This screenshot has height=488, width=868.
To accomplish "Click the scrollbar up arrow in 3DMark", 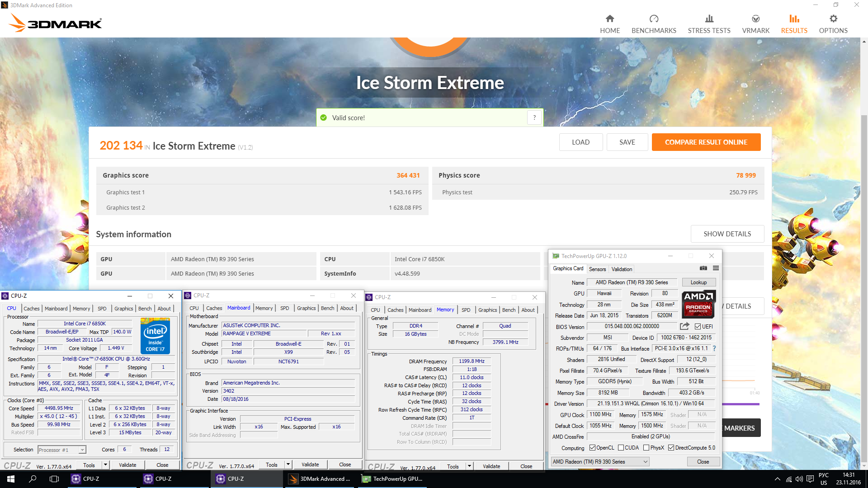I will (x=864, y=42).
